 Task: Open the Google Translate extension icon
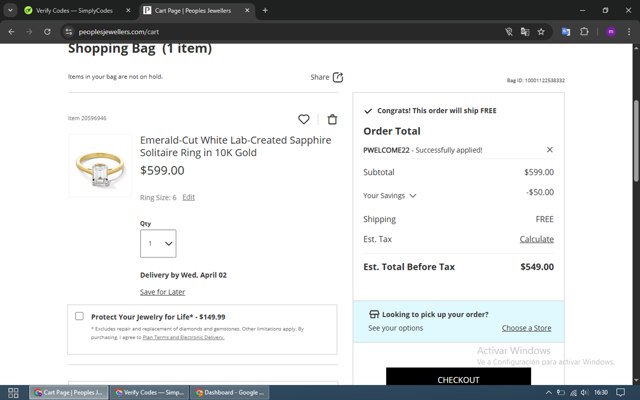pos(566,32)
